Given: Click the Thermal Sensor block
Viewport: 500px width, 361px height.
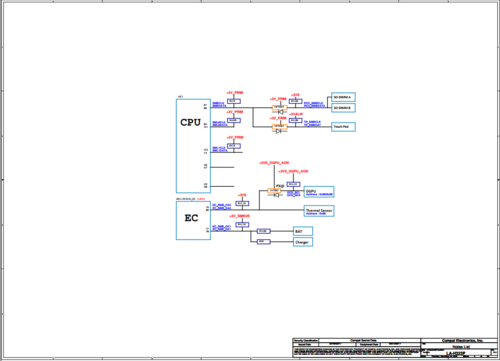Looking at the screenshot, I should (x=319, y=211).
